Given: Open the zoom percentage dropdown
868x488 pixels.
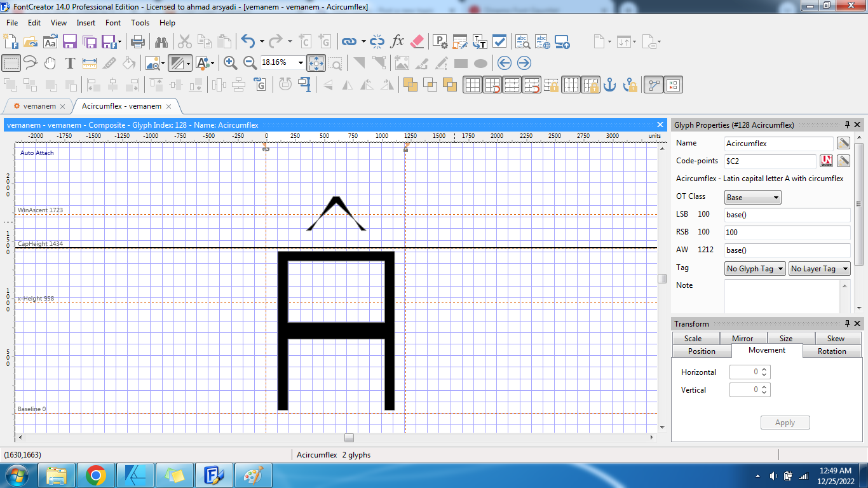Looking at the screenshot, I should [x=300, y=62].
